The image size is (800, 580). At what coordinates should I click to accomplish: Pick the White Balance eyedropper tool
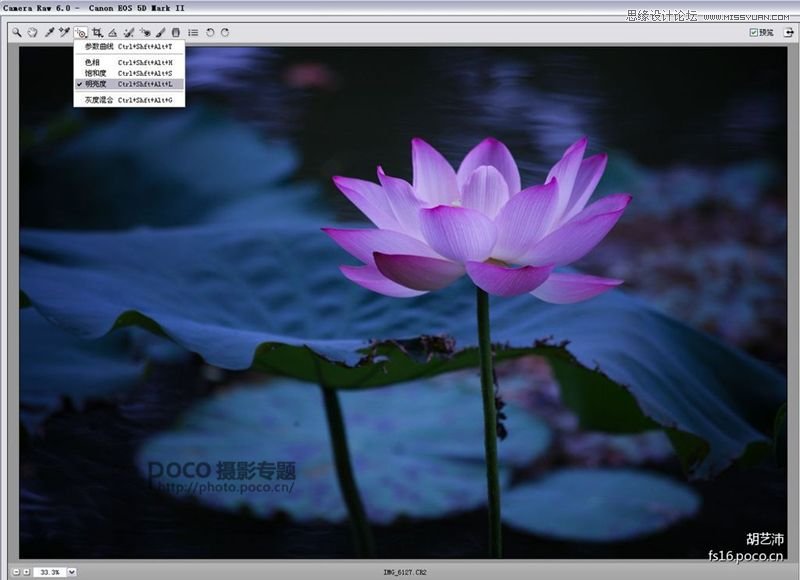[x=48, y=32]
